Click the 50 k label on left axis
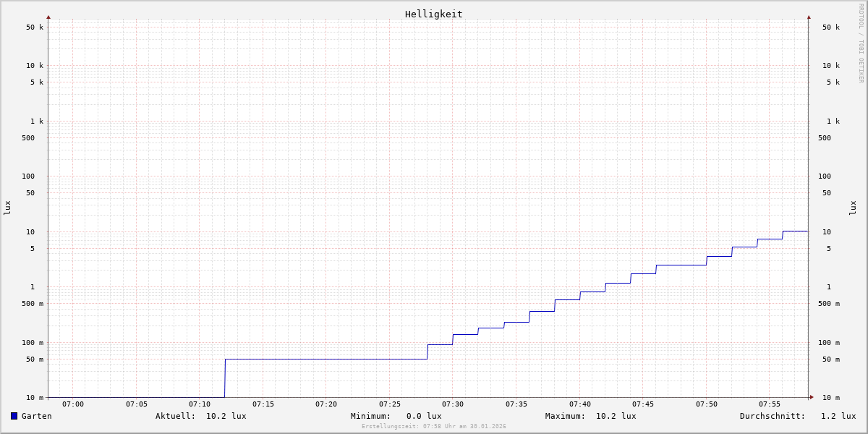The image size is (868, 434). click(x=35, y=27)
